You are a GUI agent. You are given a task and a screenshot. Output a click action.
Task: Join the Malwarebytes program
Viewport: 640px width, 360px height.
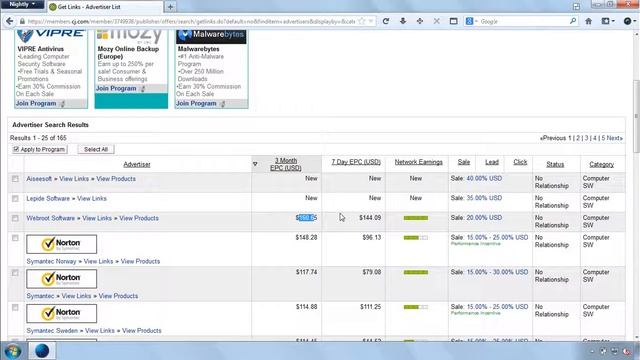(196, 103)
